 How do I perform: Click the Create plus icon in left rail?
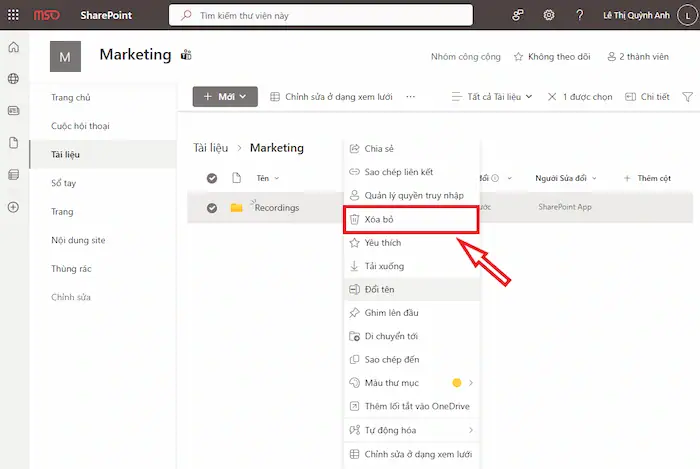tap(13, 207)
